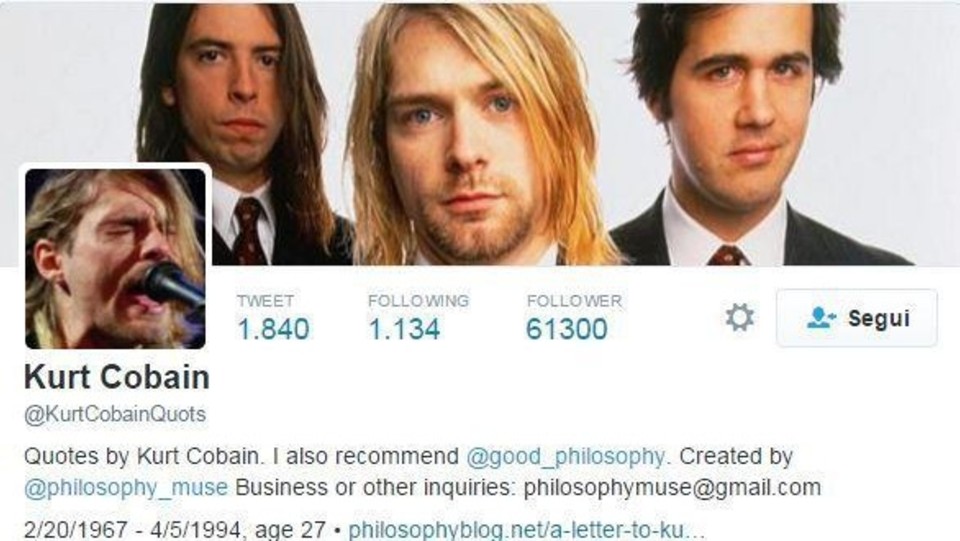View the 1.840 tweet count
The width and height of the screenshot is (960, 541).
click(x=273, y=329)
